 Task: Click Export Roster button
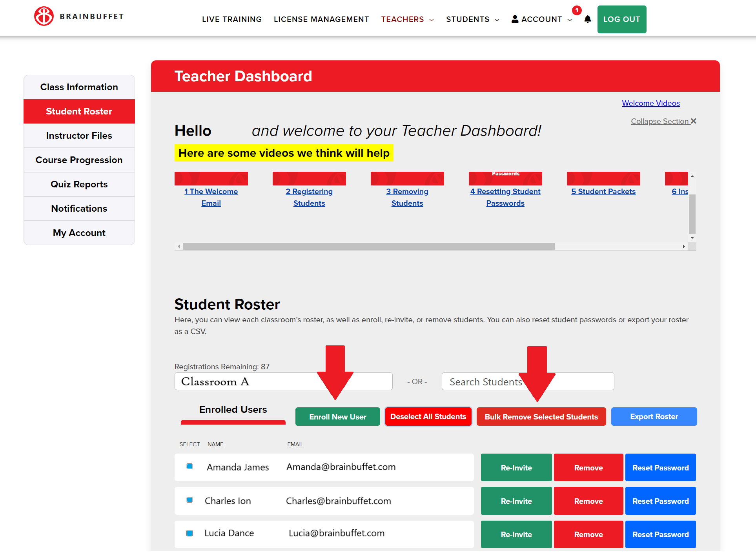(x=654, y=417)
